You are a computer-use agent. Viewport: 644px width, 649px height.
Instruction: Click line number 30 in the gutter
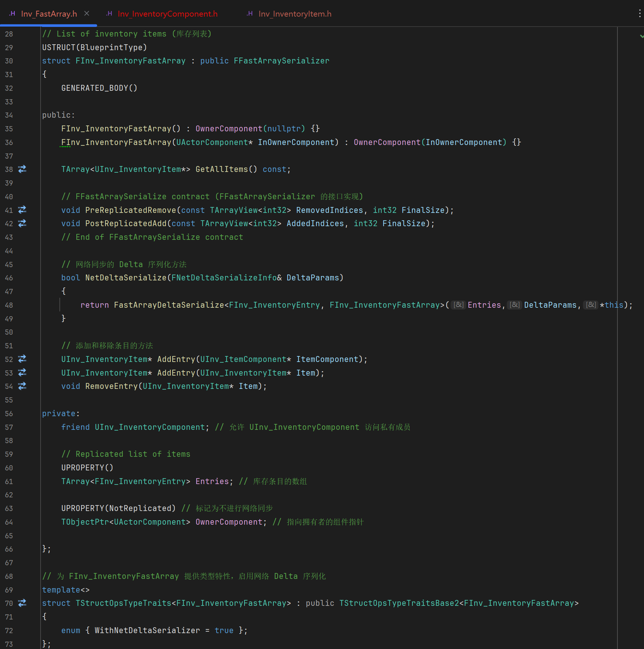(9, 61)
